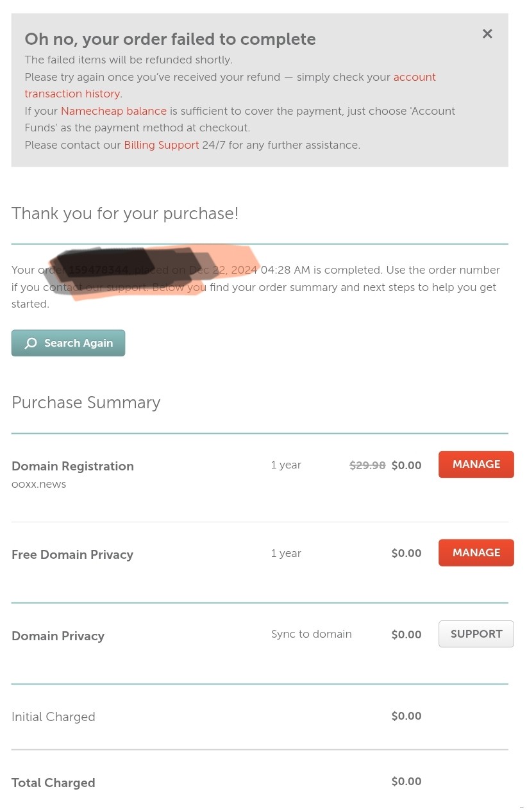Click the scribbled-over order number
The width and height of the screenshot is (527, 812).
pos(99,270)
